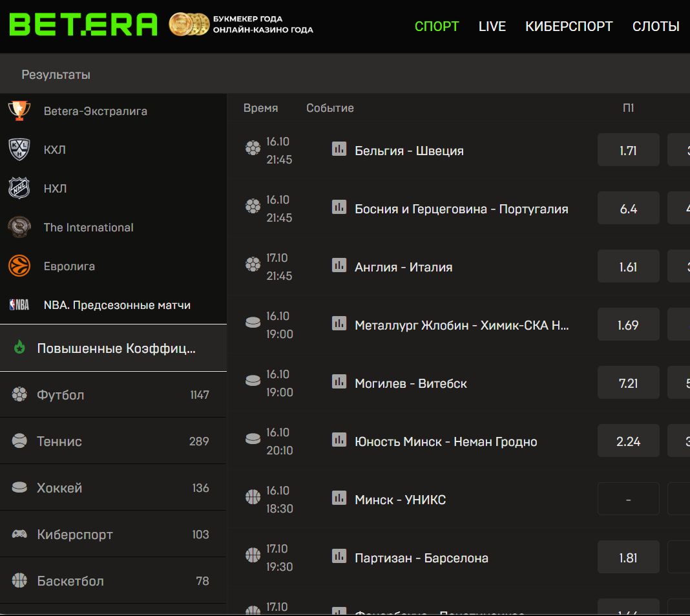Click the NBA logo icon
690x616 pixels.
click(x=19, y=304)
